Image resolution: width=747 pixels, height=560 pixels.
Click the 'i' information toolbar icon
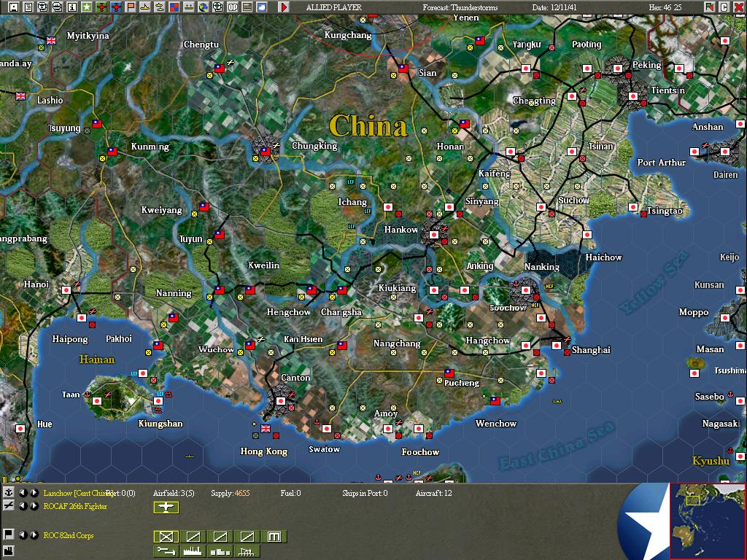click(72, 7)
